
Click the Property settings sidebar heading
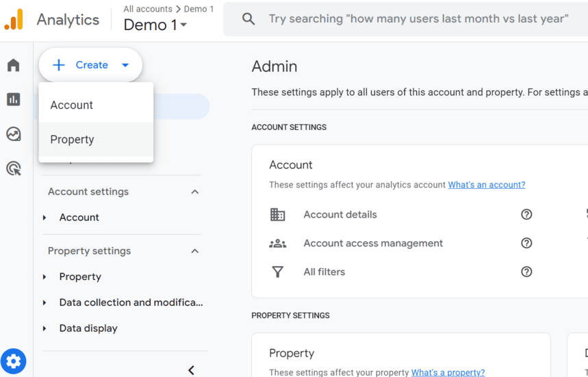click(89, 251)
